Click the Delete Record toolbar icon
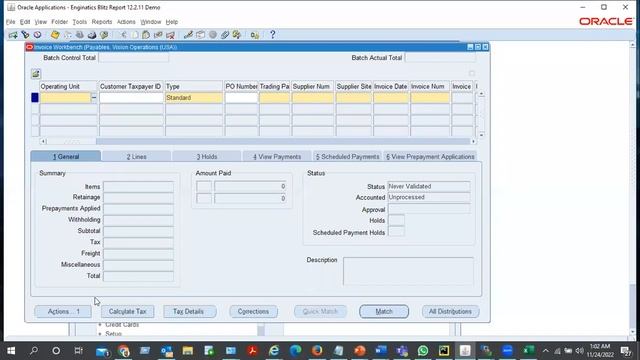Viewport: 640px width, 360px height. click(170, 35)
